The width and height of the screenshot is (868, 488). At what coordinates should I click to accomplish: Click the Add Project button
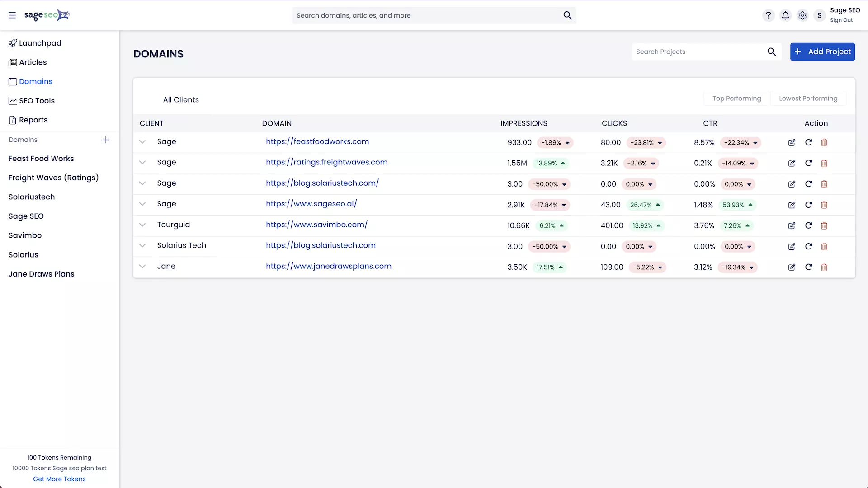pos(822,52)
